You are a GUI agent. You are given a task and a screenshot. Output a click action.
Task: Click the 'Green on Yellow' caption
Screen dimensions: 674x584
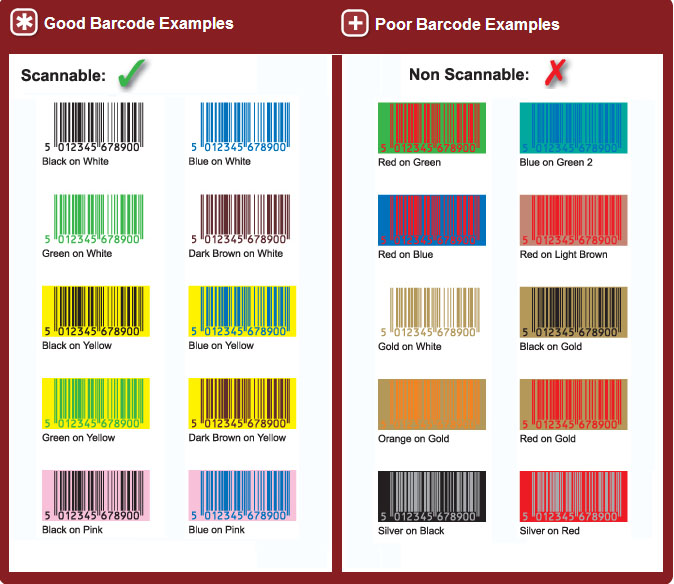pos(79,438)
